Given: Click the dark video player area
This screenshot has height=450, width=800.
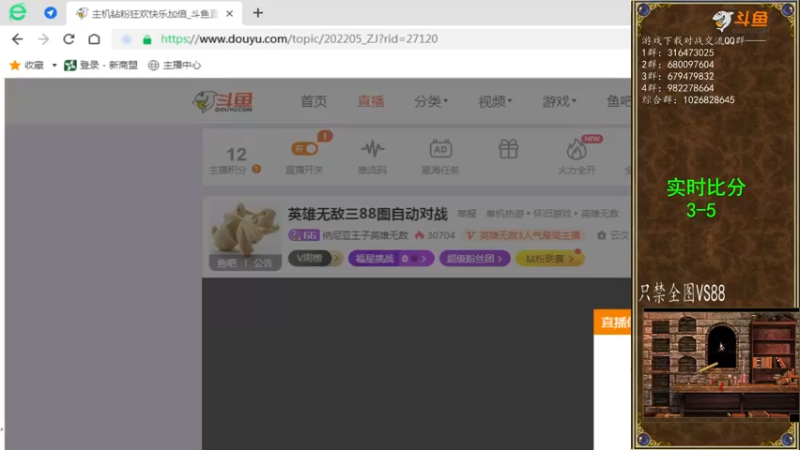Looking at the screenshot, I should [x=398, y=364].
